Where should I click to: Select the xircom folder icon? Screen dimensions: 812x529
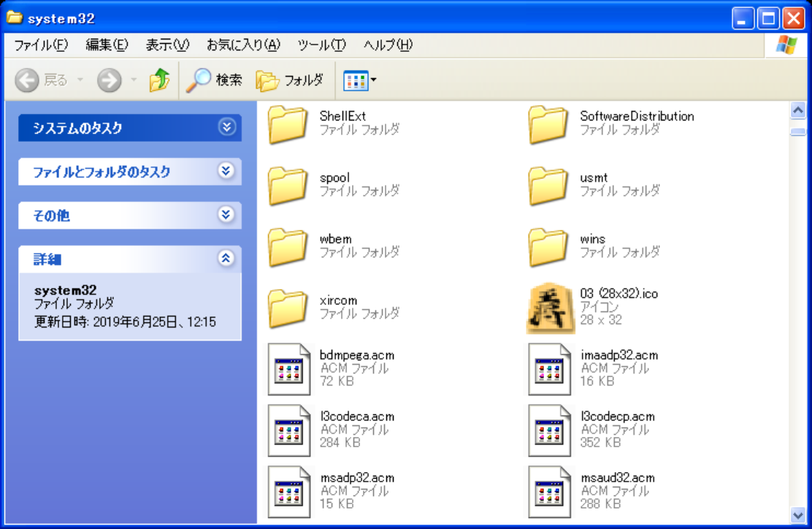click(x=288, y=308)
